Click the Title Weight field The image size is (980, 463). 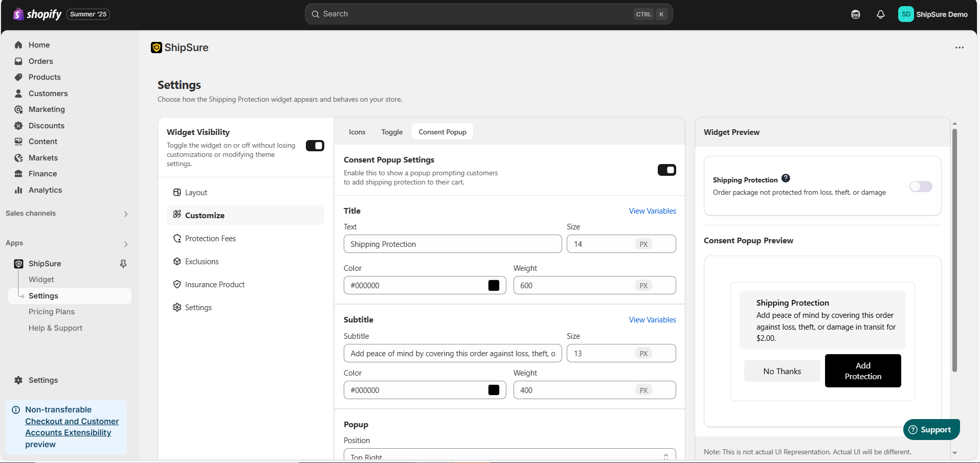click(594, 285)
